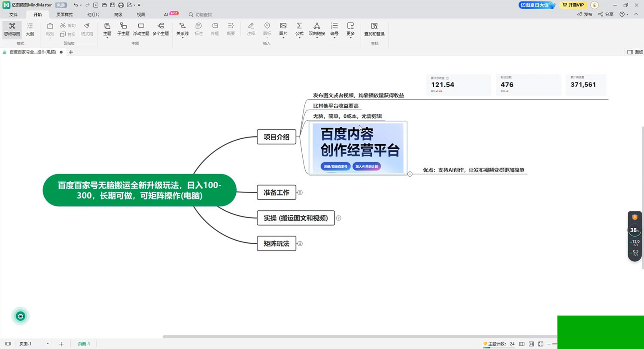Screen dimensions: 644x349
Task: Switch to Advanced (高级) tab
Action: tap(118, 14)
